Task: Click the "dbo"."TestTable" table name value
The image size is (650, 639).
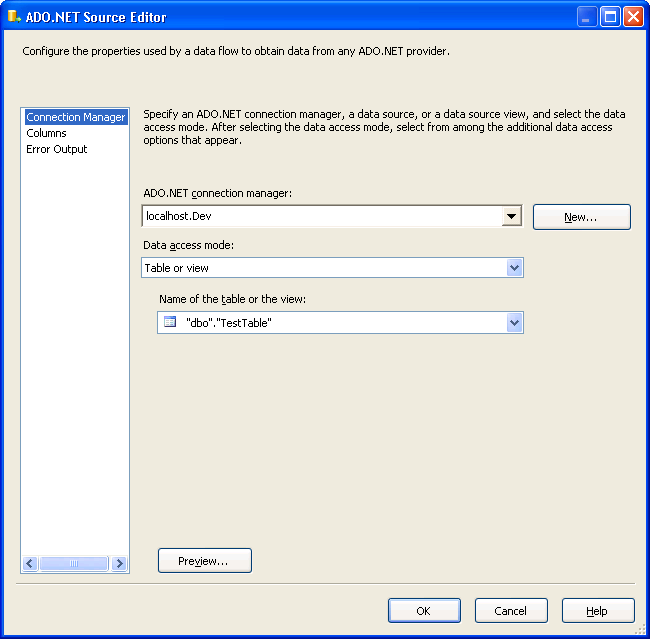Action: [228, 323]
